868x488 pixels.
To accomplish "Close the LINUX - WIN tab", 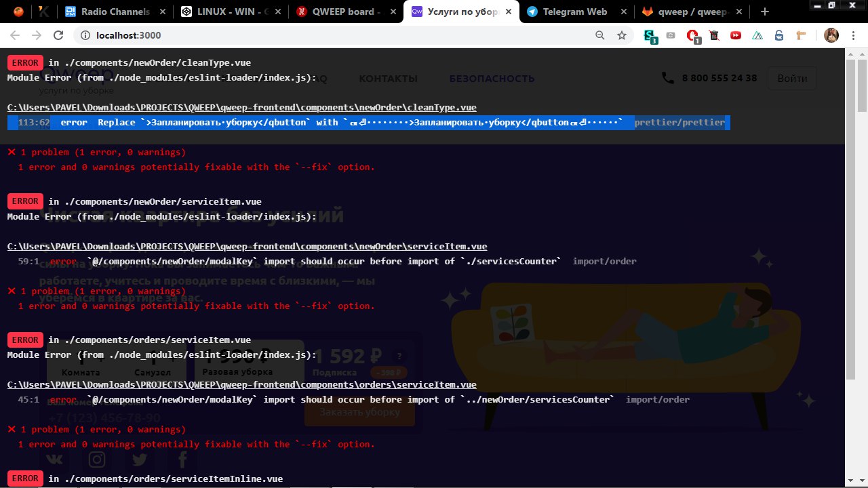I will click(277, 12).
